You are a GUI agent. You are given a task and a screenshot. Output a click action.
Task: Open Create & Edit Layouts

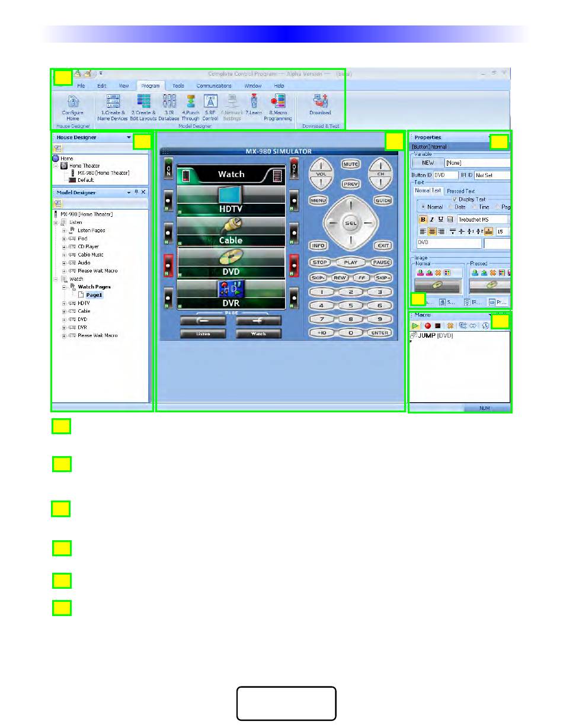[143, 107]
